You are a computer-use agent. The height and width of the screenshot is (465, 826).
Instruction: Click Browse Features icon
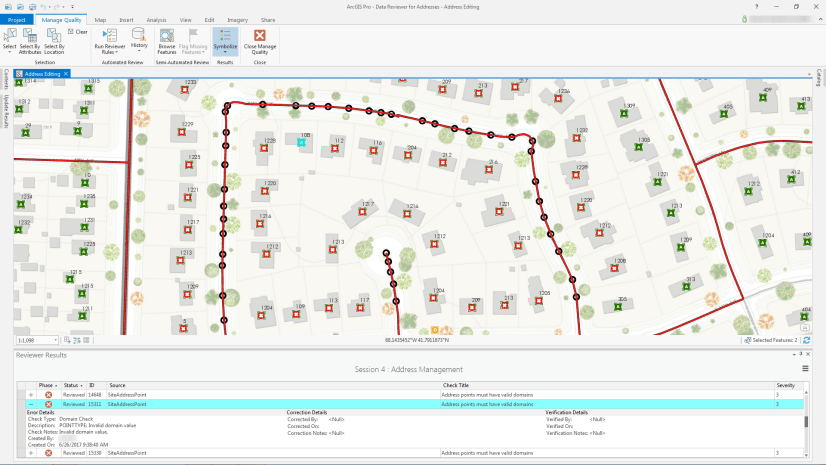[166, 35]
